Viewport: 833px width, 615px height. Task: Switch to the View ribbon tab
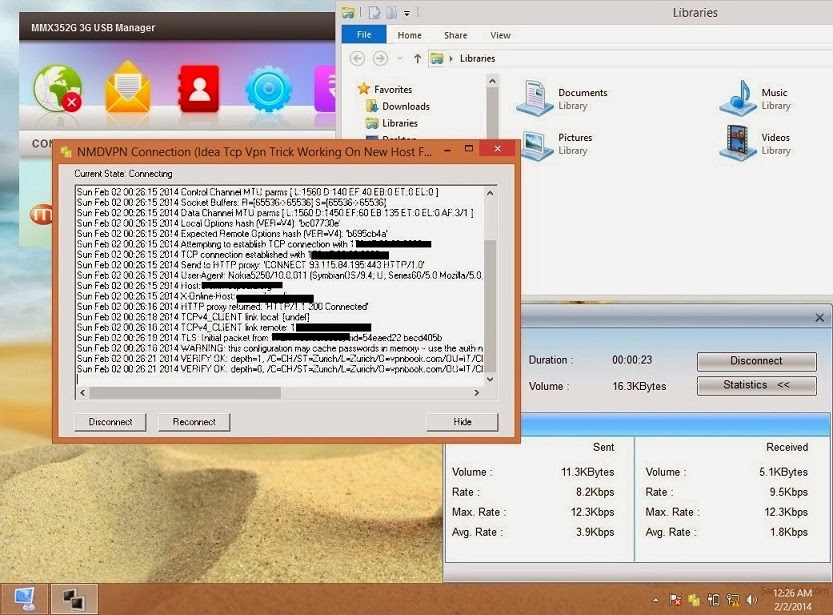[x=500, y=35]
